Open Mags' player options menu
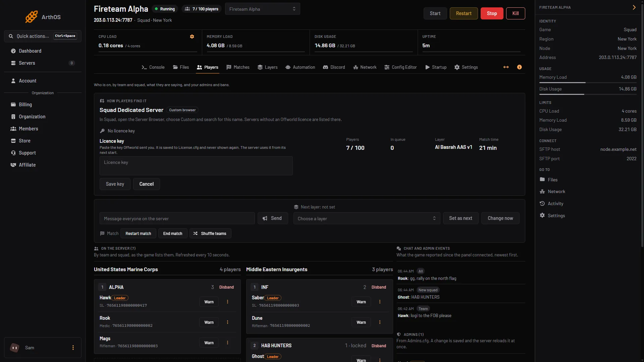Image resolution: width=644 pixels, height=362 pixels. tap(227, 343)
